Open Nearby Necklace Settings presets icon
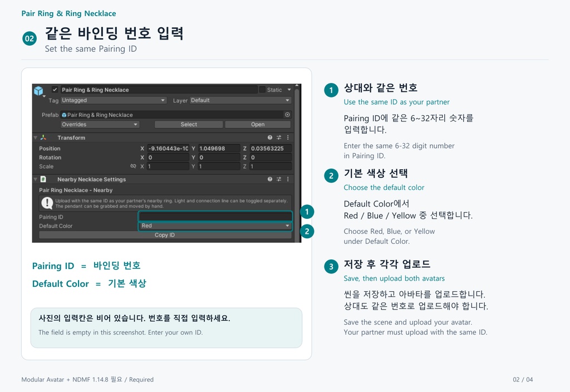 (x=279, y=179)
